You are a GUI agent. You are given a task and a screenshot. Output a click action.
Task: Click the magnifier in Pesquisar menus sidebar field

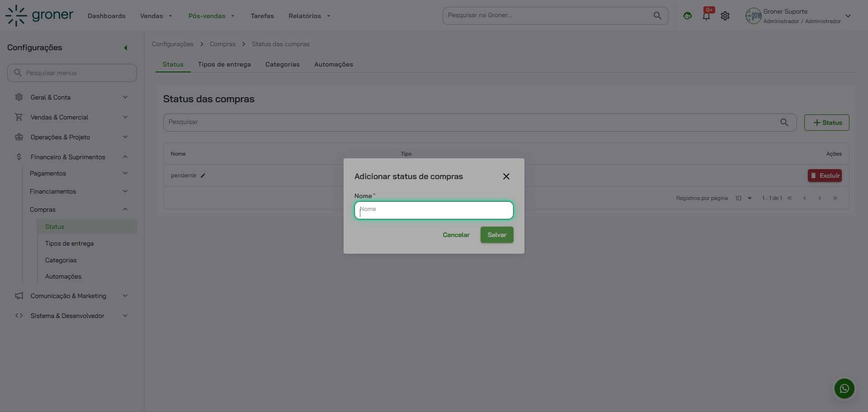click(18, 72)
